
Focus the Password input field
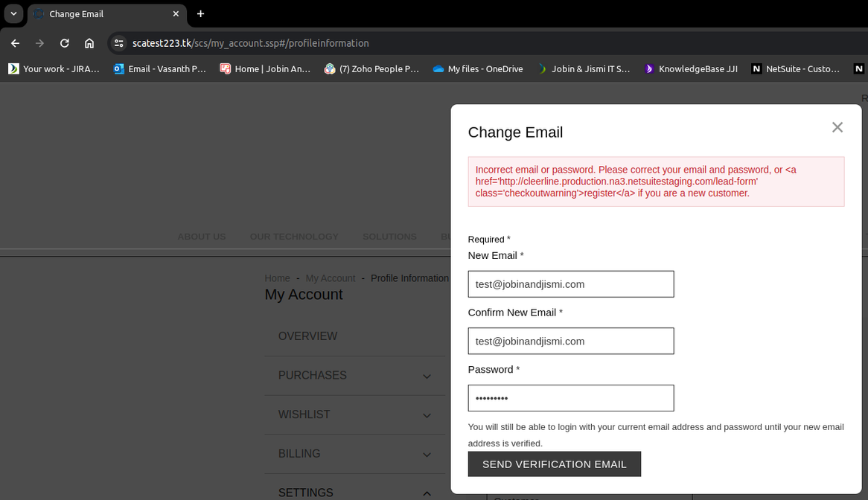pyautogui.click(x=570, y=398)
